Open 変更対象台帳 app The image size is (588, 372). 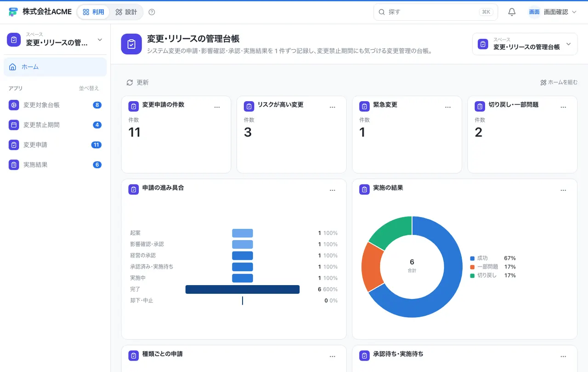(55, 105)
